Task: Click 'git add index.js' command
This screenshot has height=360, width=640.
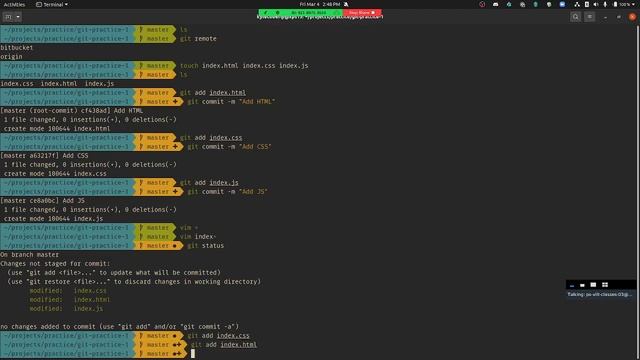Action: click(x=209, y=182)
